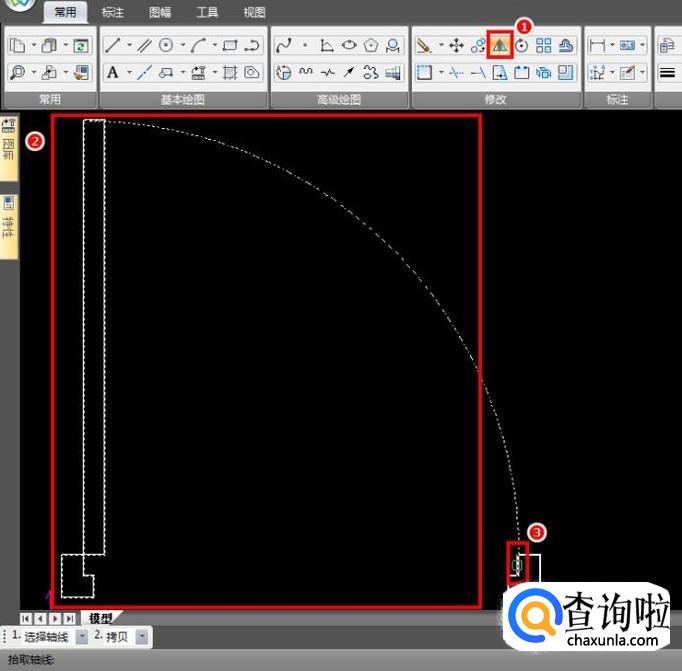Click the Circle drawing tool
The image size is (682, 671).
tap(166, 46)
